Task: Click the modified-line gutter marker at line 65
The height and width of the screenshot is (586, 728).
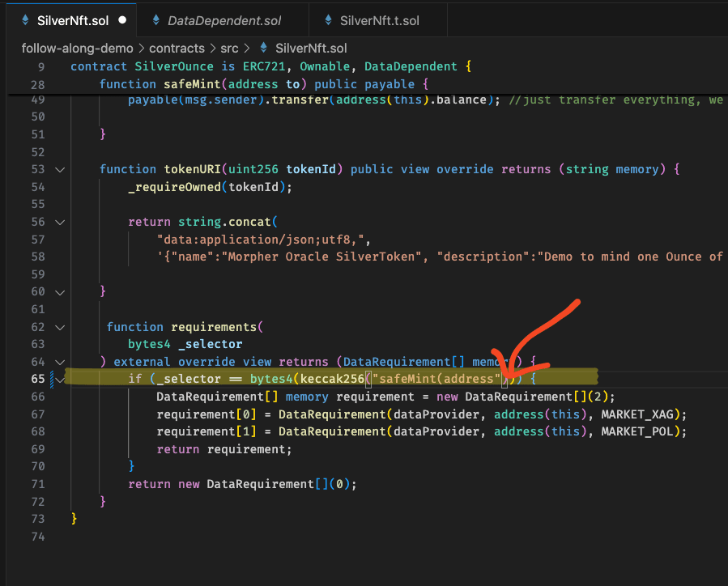Action: click(52, 379)
